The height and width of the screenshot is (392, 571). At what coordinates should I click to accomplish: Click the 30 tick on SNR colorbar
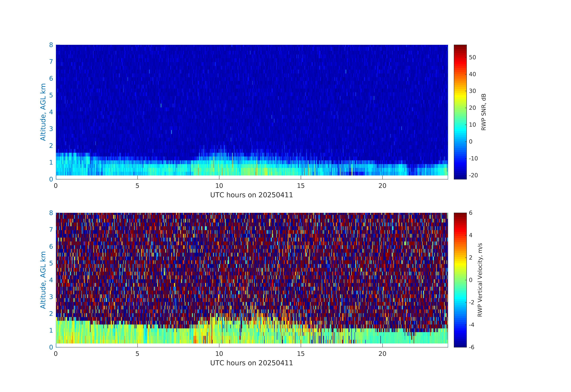472,91
